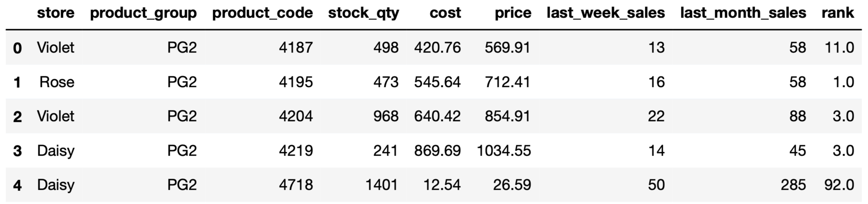Select the last_month_sales column header
This screenshot has height=204, width=868.
[x=743, y=13]
